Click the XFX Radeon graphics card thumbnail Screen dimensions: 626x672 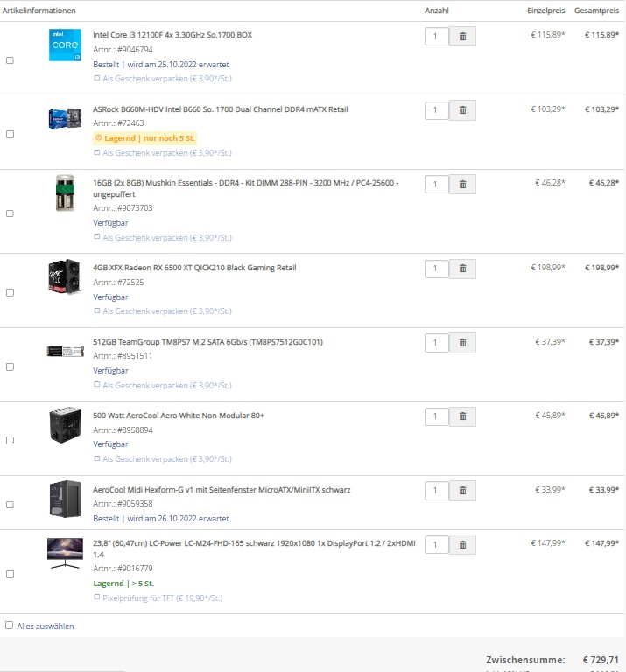point(65,276)
